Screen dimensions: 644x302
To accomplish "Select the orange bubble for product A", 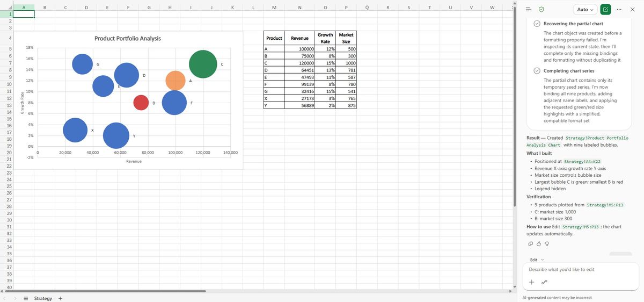I will tap(175, 80).
